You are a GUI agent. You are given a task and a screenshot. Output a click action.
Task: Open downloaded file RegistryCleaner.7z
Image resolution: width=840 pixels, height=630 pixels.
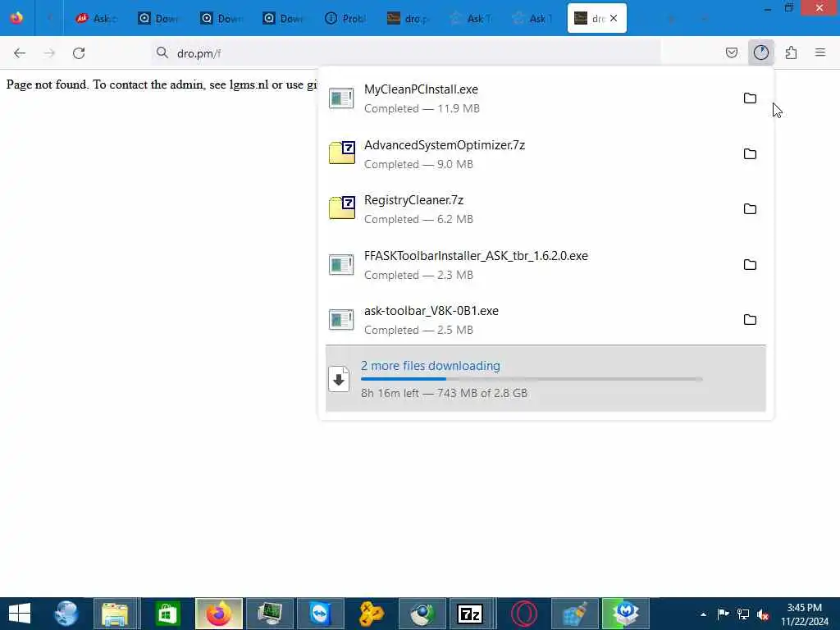pos(413,200)
